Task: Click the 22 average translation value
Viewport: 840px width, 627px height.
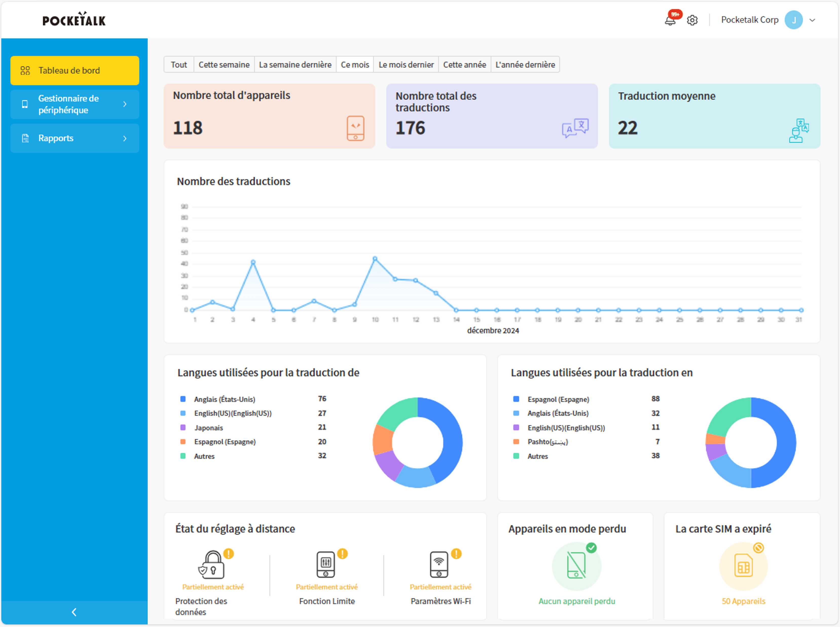Action: point(627,128)
